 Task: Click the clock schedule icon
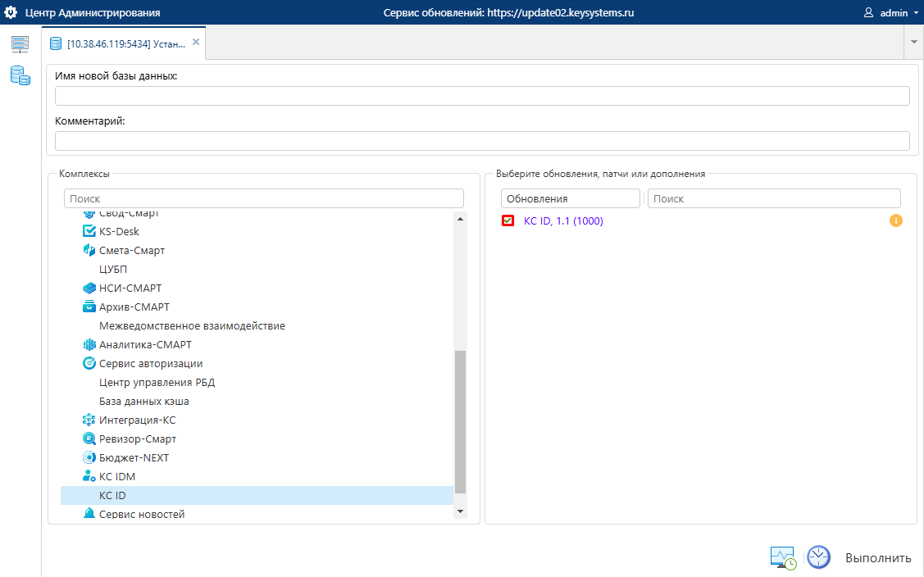[818, 557]
